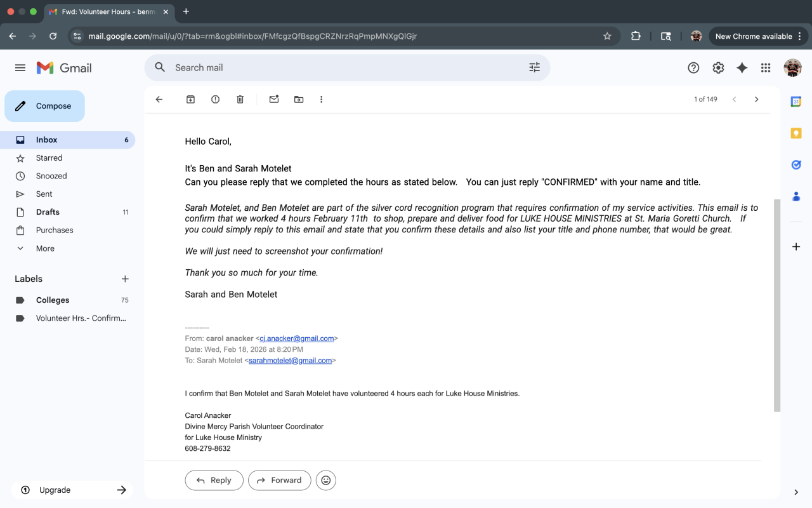Toggle the main menu hamburger
This screenshot has width=812, height=508.
click(20, 68)
